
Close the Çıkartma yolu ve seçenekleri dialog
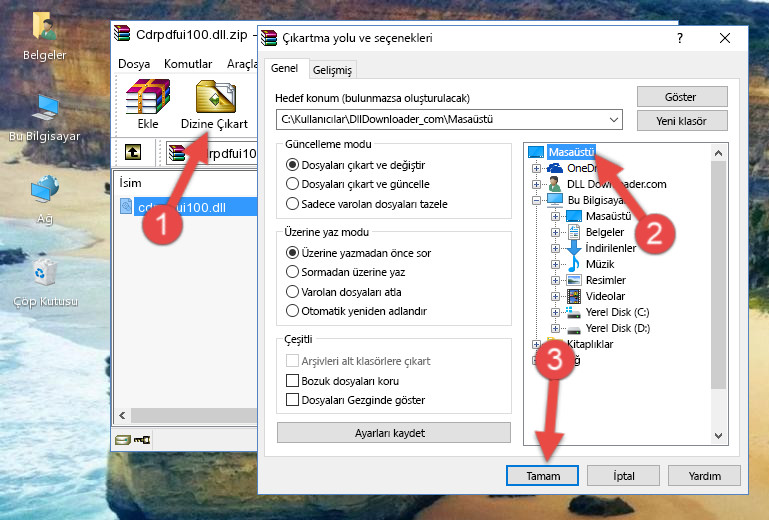pos(725,38)
